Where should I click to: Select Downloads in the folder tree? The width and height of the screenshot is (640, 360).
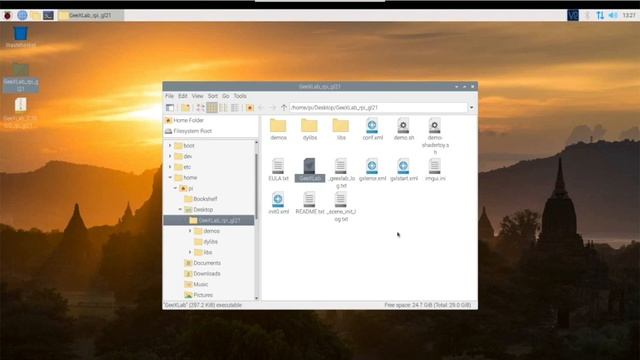click(202, 273)
